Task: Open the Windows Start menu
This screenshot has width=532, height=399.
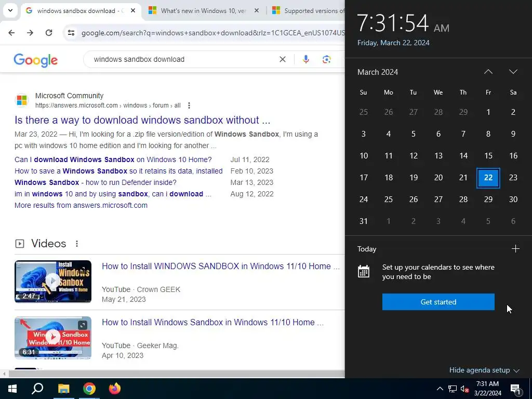Action: pyautogui.click(x=12, y=389)
